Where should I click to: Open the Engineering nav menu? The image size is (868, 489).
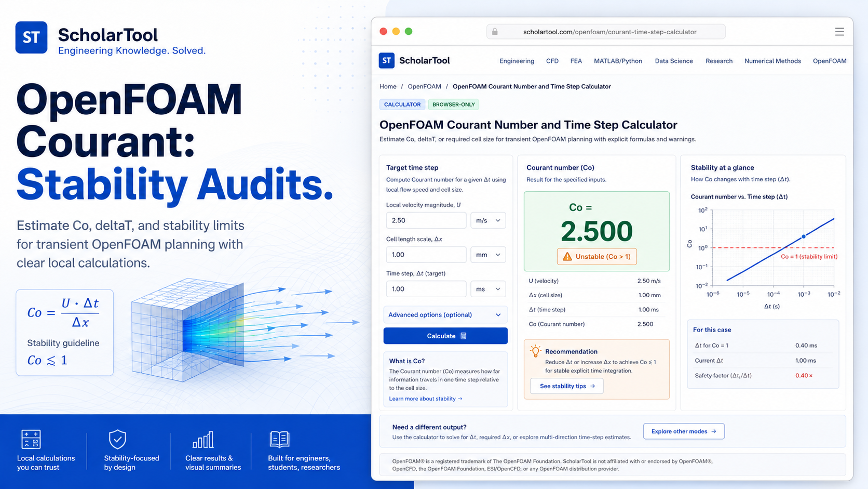(517, 61)
